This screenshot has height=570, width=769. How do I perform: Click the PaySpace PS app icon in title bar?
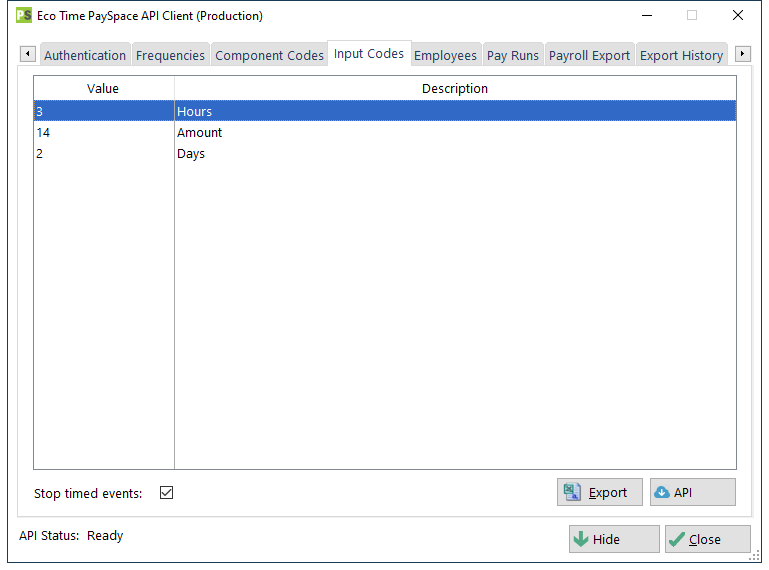24,16
